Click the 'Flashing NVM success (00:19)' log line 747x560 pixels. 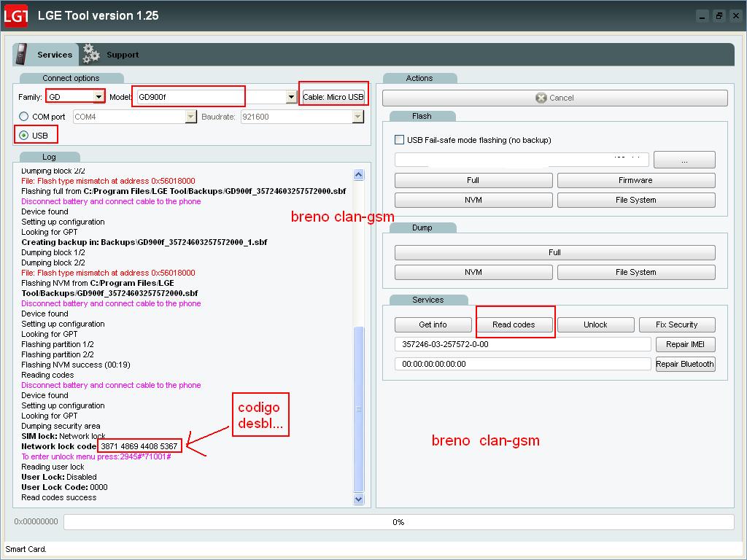(x=76, y=365)
